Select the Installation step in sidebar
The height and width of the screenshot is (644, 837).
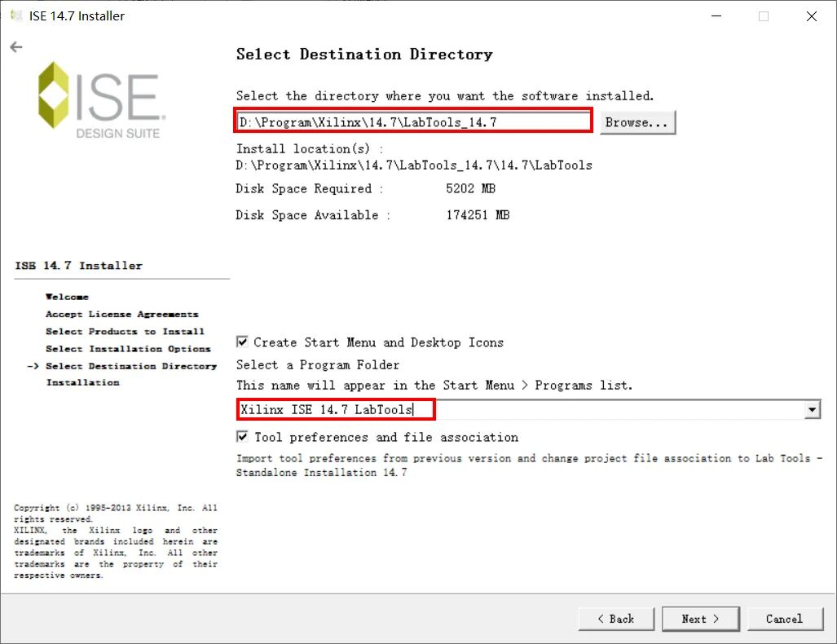point(83,382)
